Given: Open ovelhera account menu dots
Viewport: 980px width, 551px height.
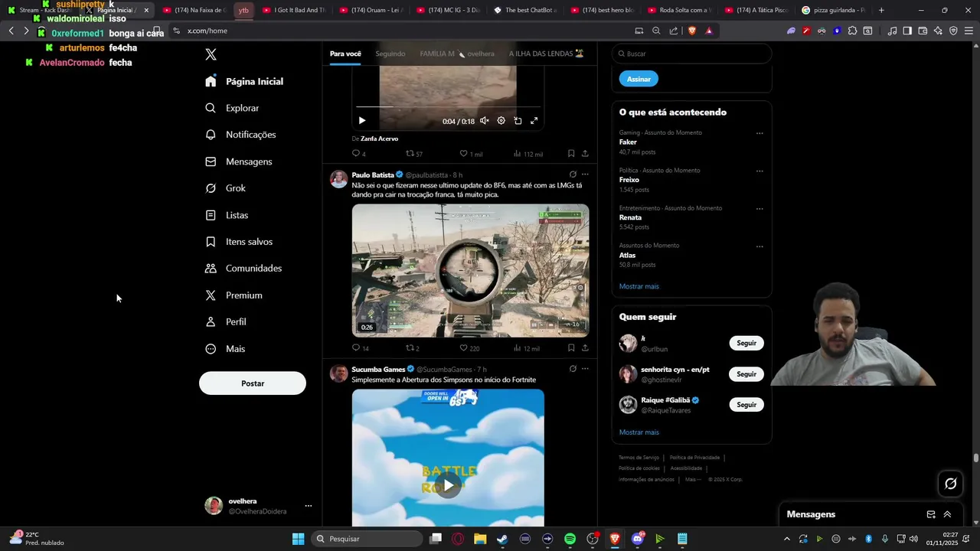Looking at the screenshot, I should 309,506.
